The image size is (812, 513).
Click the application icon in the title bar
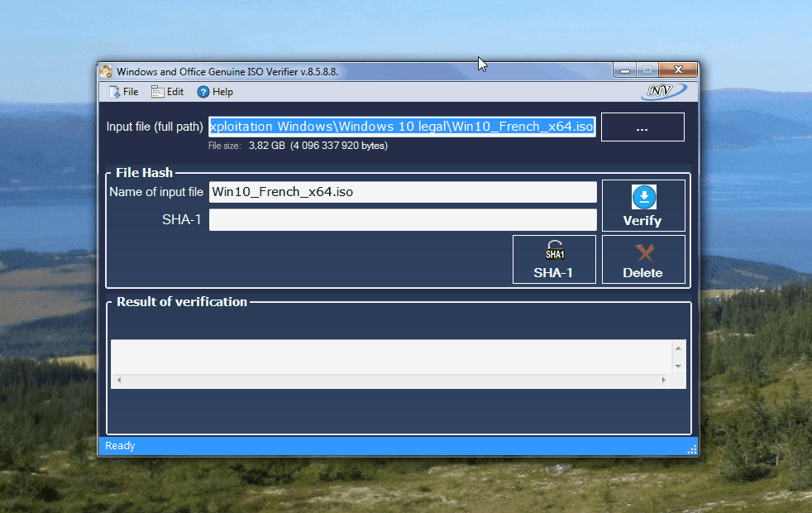click(107, 71)
